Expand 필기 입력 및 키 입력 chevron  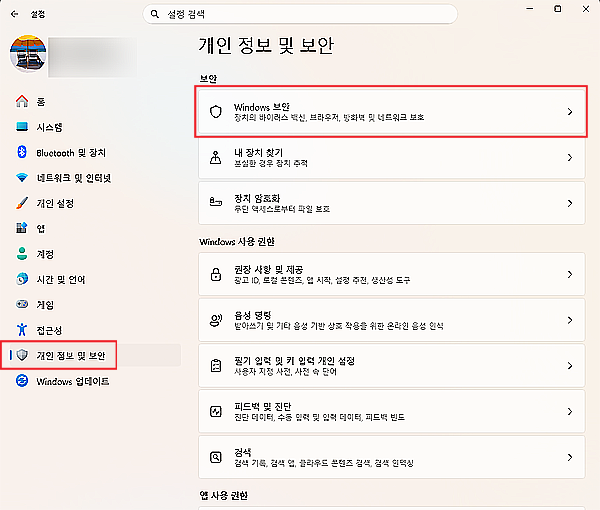pyautogui.click(x=570, y=365)
